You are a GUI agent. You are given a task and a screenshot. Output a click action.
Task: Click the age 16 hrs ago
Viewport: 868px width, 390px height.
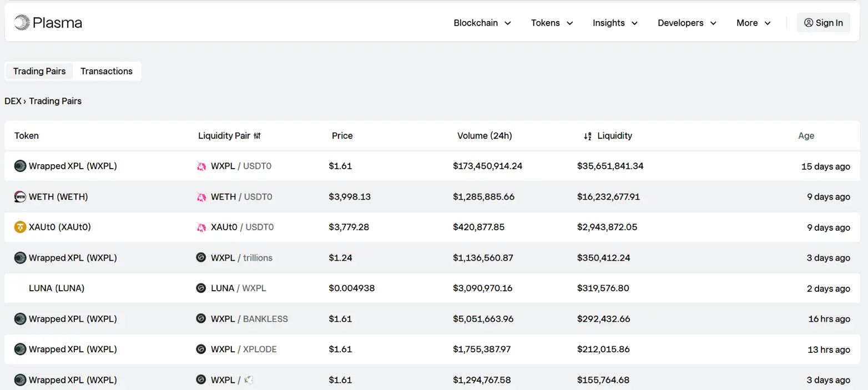point(829,319)
